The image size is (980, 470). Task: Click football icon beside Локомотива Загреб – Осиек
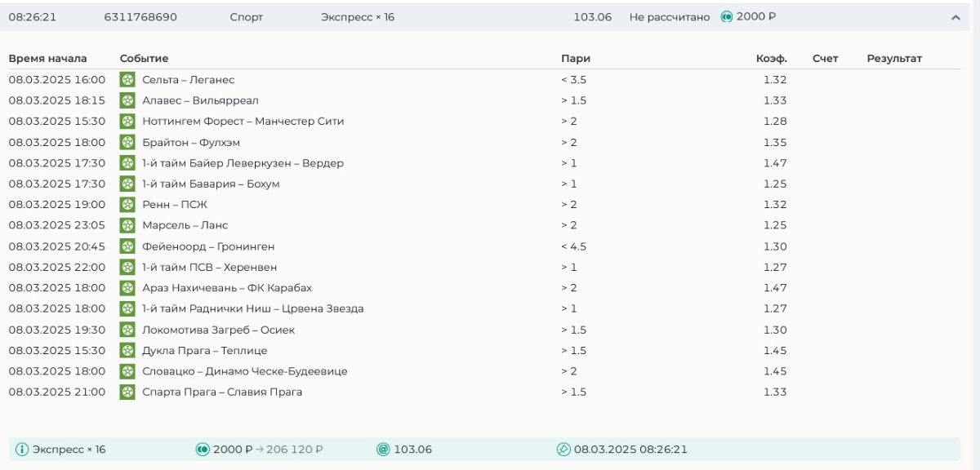(127, 330)
